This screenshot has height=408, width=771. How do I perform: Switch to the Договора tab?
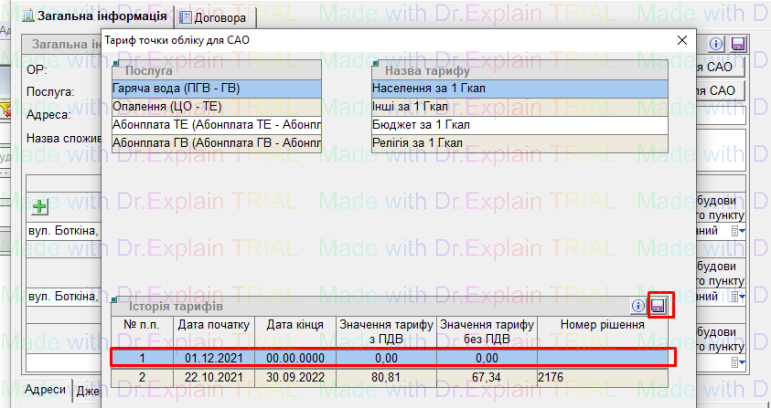click(215, 17)
